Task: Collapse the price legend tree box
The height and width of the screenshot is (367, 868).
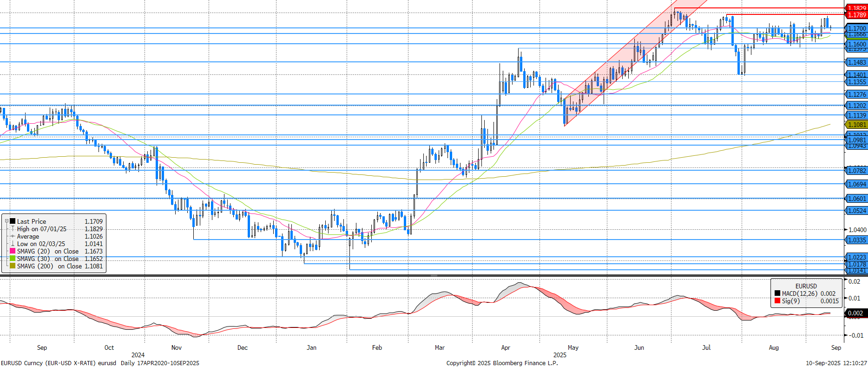Action: 7,221
